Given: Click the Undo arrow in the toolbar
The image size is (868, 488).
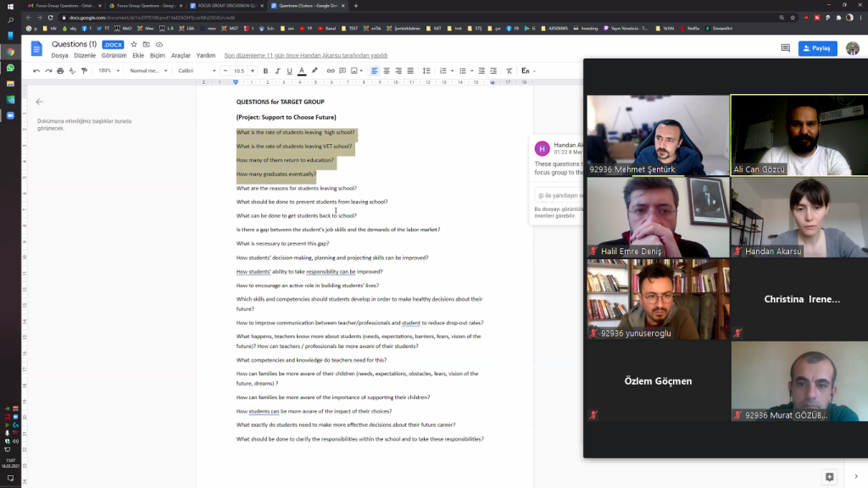Looking at the screenshot, I should 36,71.
